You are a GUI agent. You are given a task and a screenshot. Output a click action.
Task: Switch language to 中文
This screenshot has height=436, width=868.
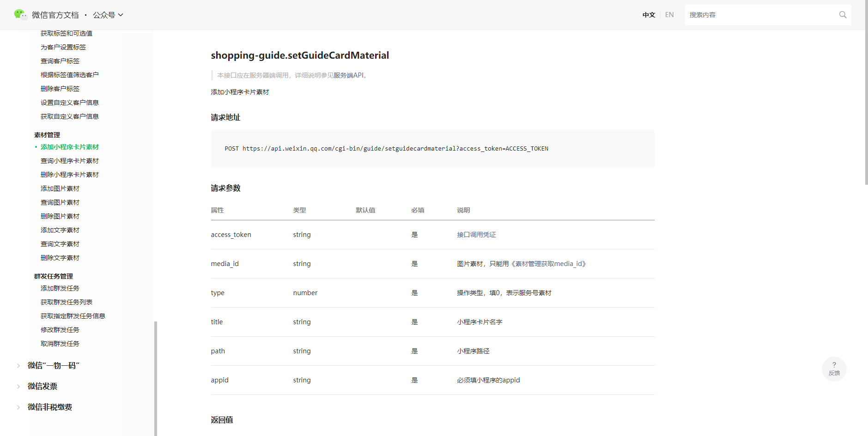[649, 15]
